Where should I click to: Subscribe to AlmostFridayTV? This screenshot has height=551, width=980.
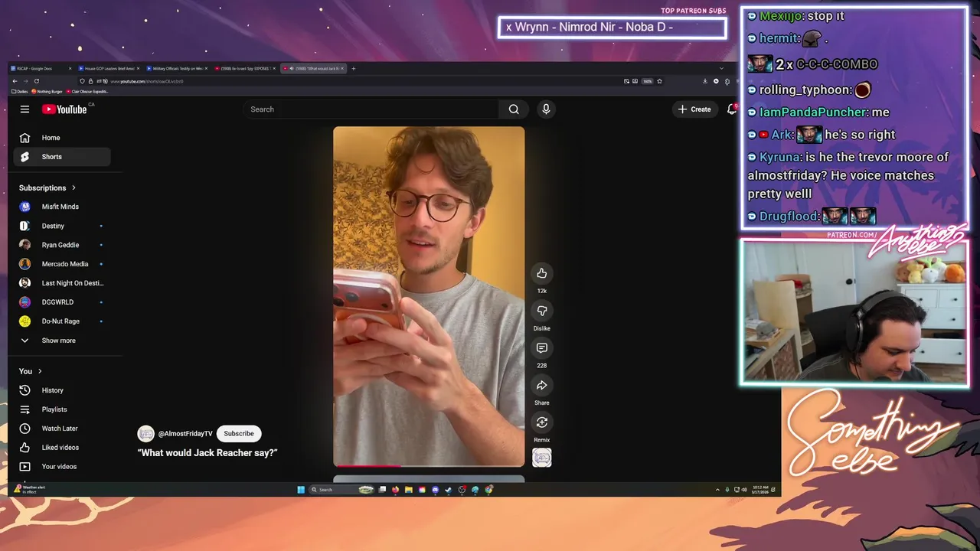tap(239, 434)
